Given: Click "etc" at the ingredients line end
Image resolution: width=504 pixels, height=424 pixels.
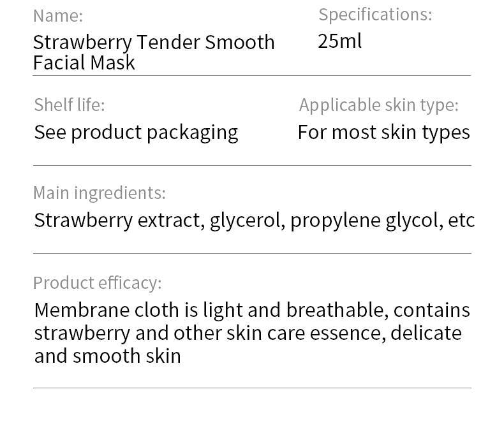Looking at the screenshot, I should (x=461, y=220).
